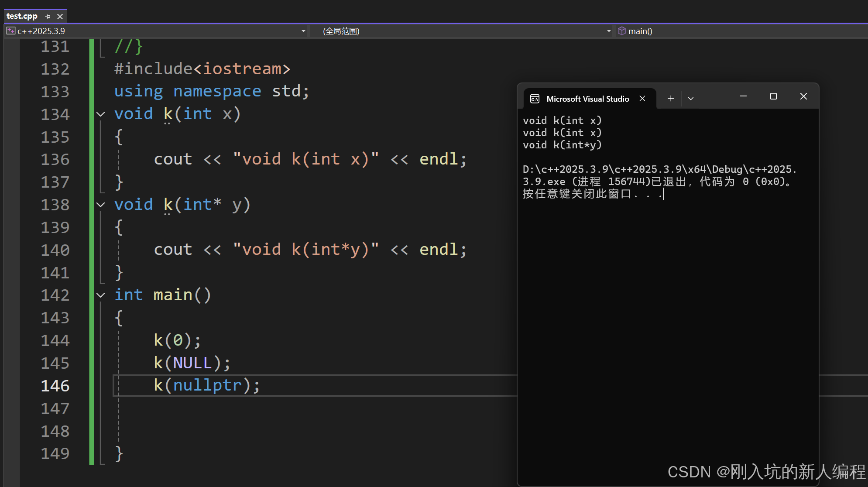Place cursor on k(NULL) statement
The image size is (868, 487).
(192, 363)
